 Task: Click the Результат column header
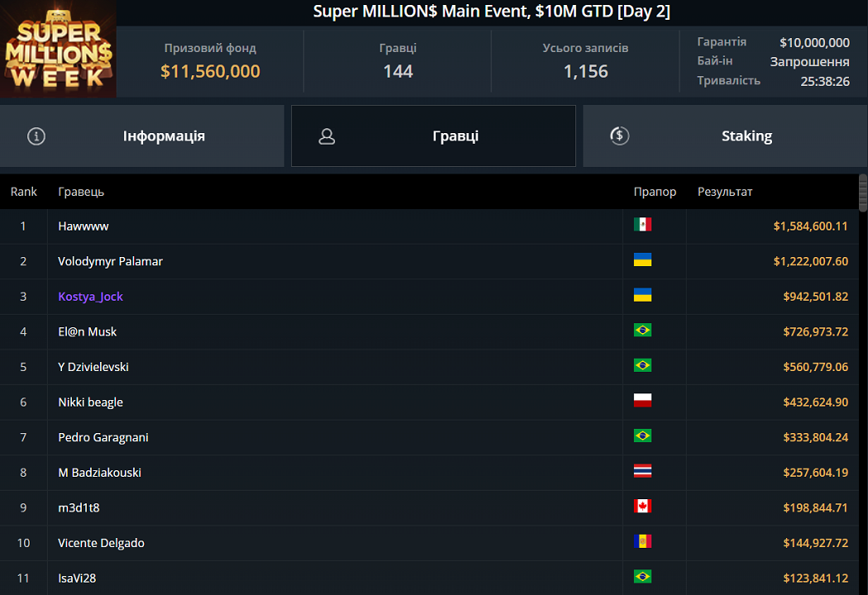726,191
